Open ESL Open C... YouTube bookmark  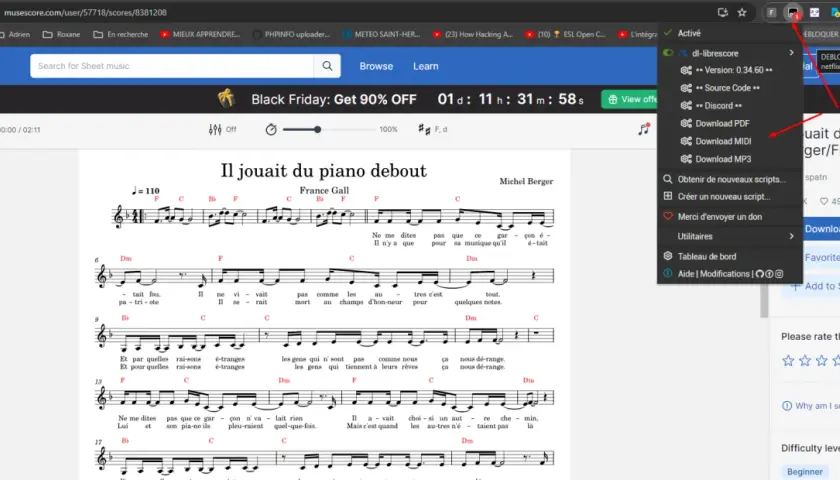click(x=566, y=34)
